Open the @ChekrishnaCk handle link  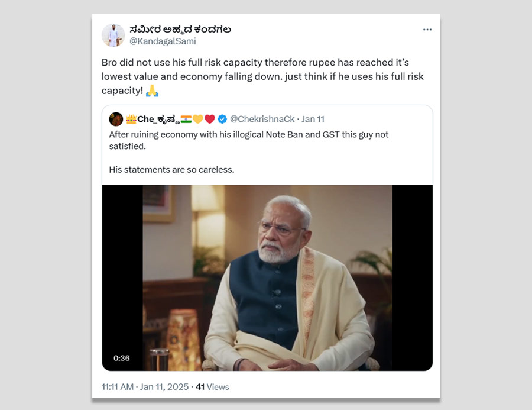[x=262, y=119]
